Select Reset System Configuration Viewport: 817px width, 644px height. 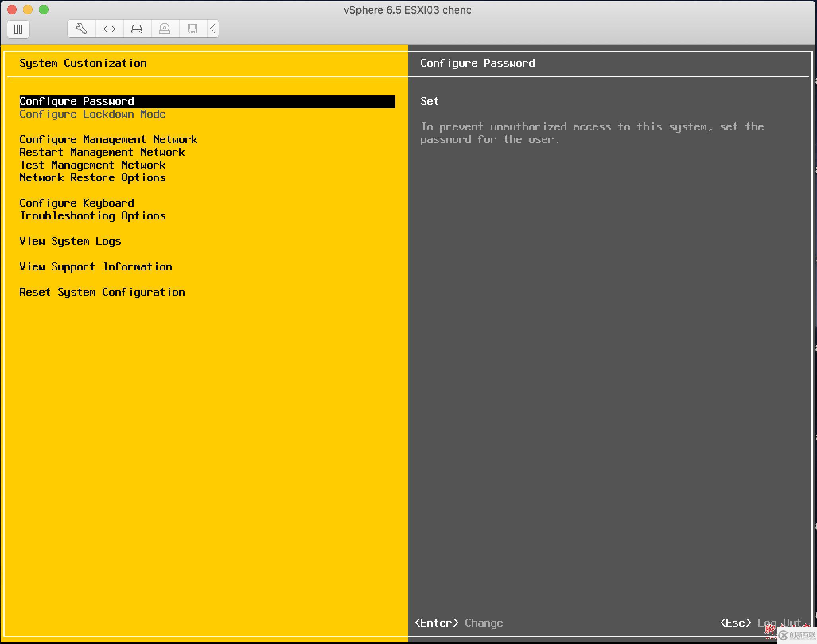[x=102, y=292]
